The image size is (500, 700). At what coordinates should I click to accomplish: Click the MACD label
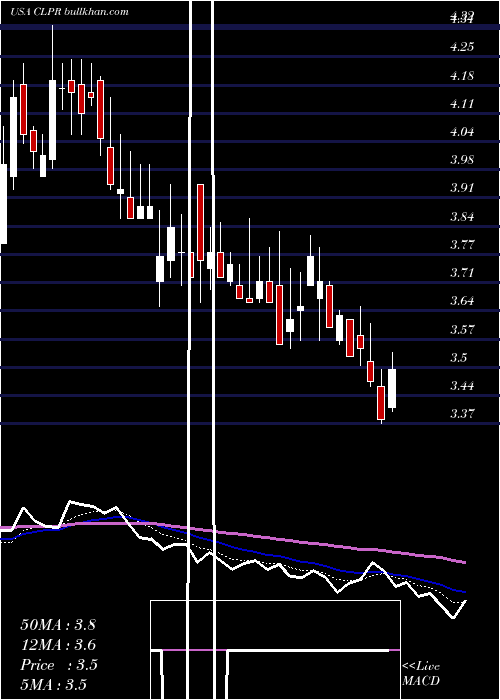pyautogui.click(x=421, y=681)
